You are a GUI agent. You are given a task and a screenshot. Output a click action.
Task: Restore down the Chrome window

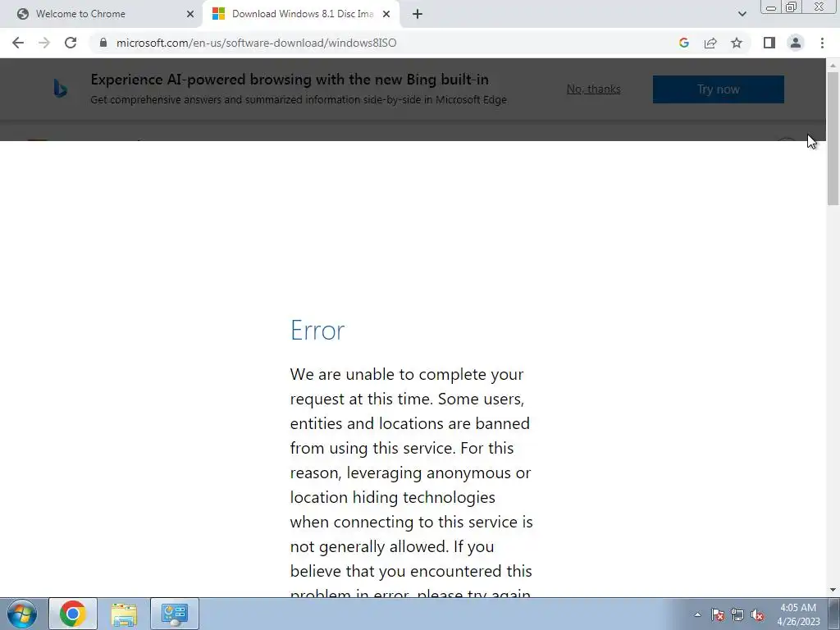pyautogui.click(x=791, y=7)
